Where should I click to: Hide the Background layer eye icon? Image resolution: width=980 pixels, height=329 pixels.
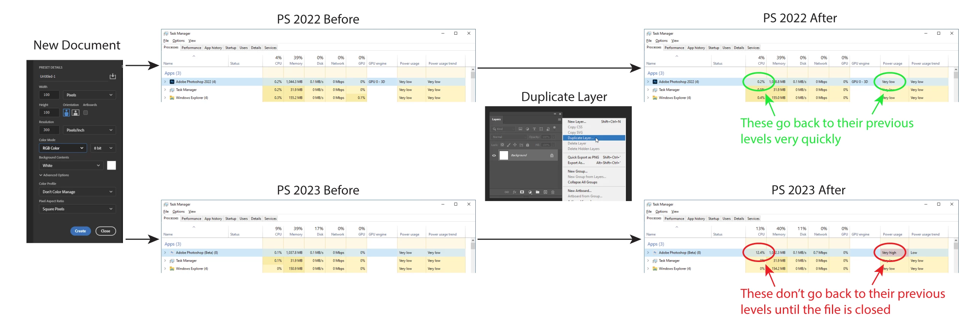(x=494, y=155)
